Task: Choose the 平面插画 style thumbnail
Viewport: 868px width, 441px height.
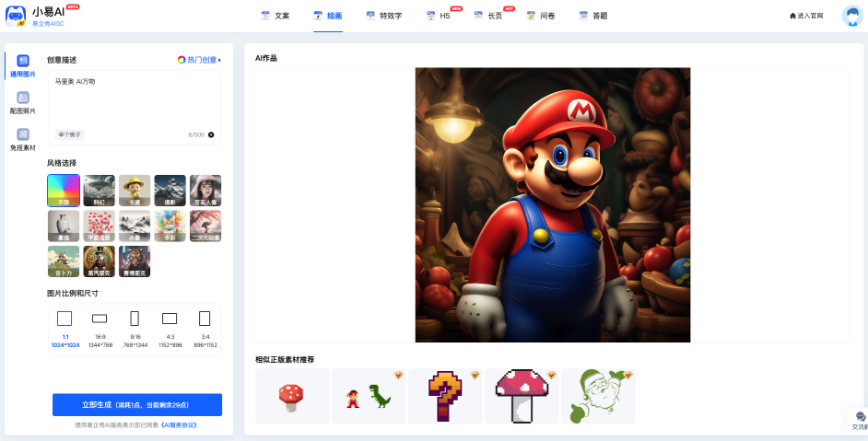Action: click(x=100, y=226)
